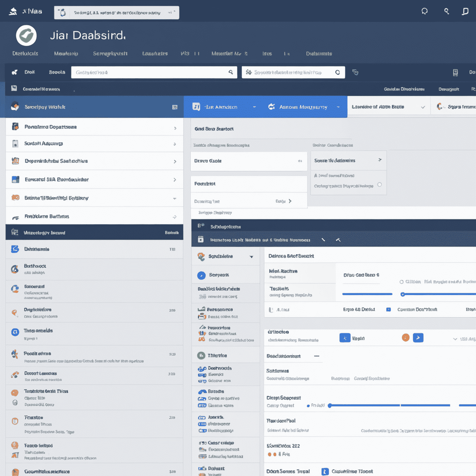This screenshot has width=476, height=476.
Task: Open the 'Dlelaurnts' navigation tab
Action: pyautogui.click(x=319, y=54)
